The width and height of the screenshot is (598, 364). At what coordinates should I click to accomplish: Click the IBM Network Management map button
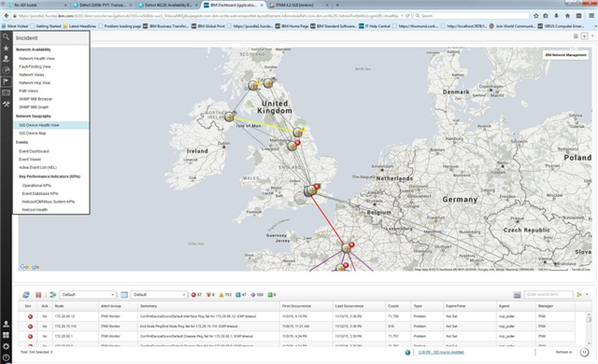click(x=565, y=55)
